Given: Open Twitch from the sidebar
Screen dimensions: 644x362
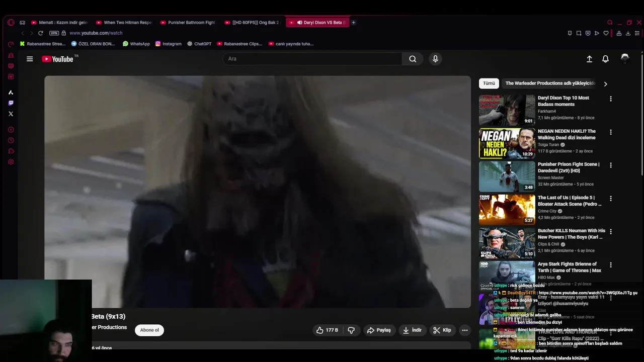Looking at the screenshot, I should pyautogui.click(x=11, y=103).
